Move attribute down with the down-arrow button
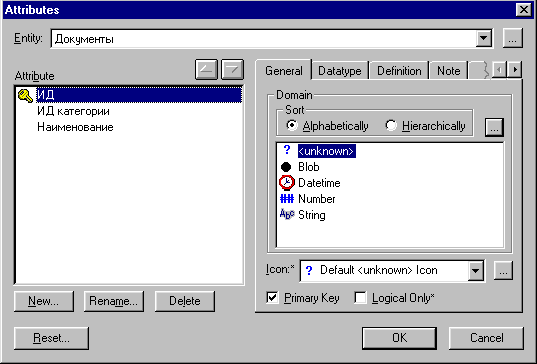The width and height of the screenshot is (537, 364). (233, 70)
